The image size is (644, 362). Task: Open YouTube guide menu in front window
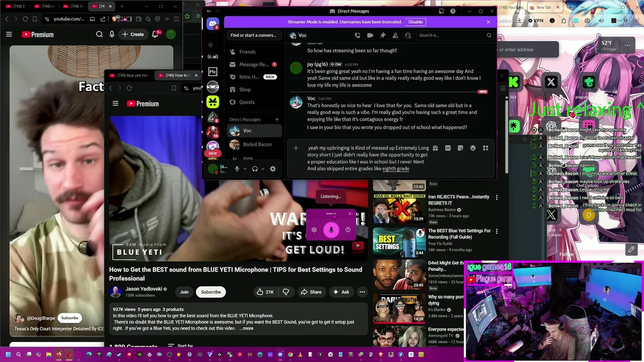pos(115,104)
